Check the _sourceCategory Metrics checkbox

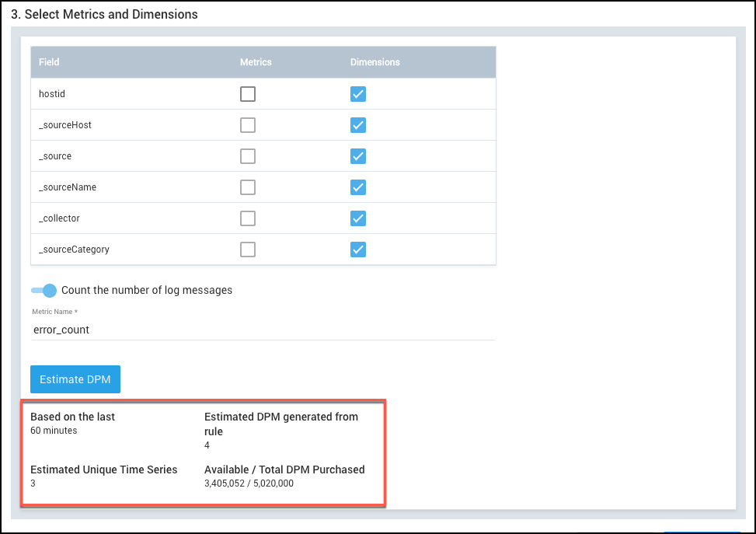[247, 250]
